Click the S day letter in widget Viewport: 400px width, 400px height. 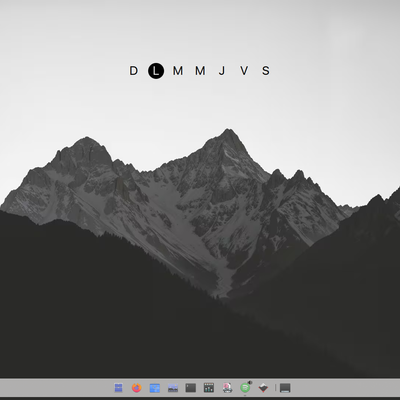[266, 71]
